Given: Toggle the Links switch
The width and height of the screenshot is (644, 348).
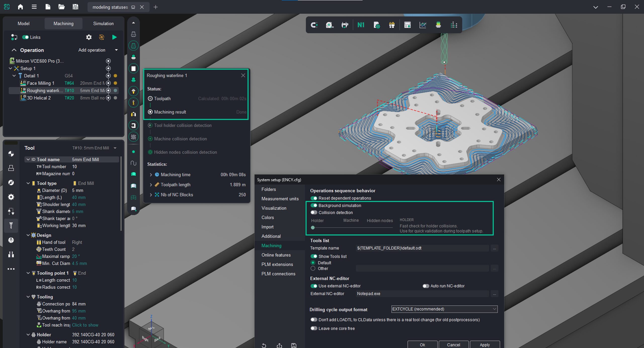Looking at the screenshot, I should coord(25,37).
